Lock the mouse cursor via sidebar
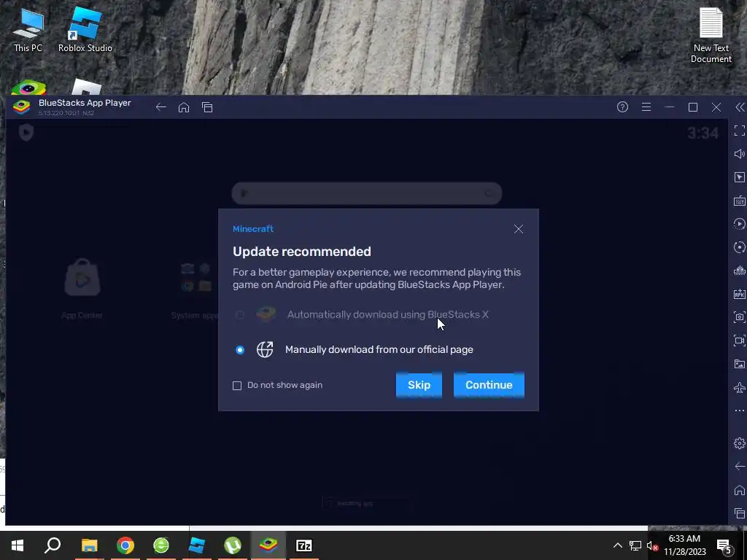Viewport: 747px width, 560px height. tap(740, 177)
